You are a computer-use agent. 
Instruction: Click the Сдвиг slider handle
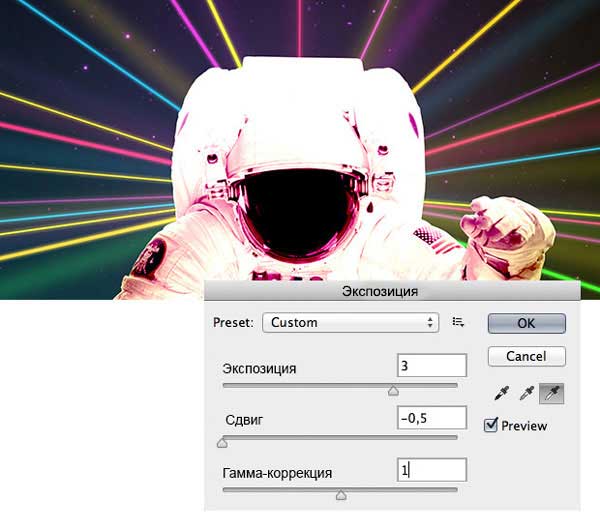pyautogui.click(x=222, y=443)
